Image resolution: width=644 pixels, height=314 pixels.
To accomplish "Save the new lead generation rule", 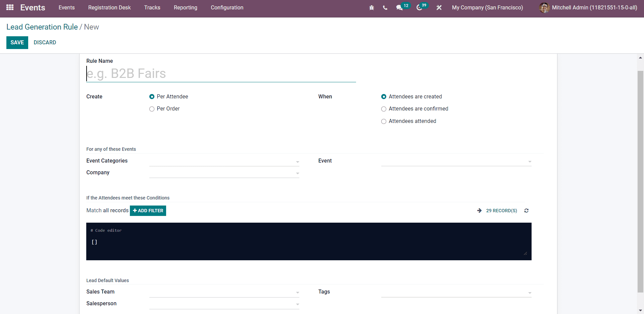I will click(17, 42).
